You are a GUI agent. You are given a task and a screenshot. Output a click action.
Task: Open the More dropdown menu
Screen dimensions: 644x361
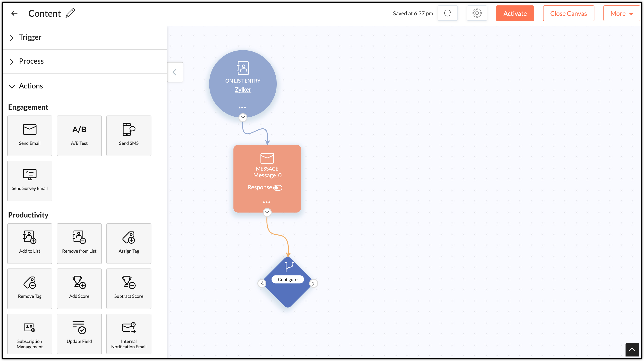click(621, 14)
